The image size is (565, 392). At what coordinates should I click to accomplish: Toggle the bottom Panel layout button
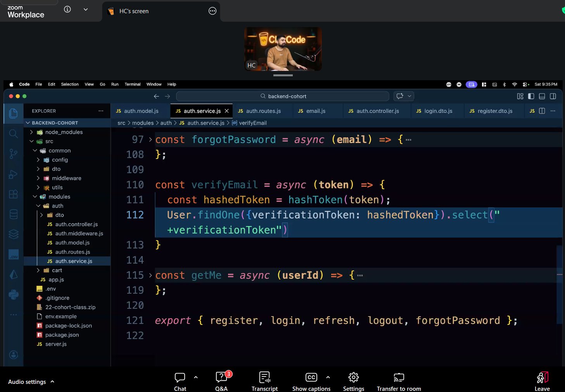(x=542, y=96)
